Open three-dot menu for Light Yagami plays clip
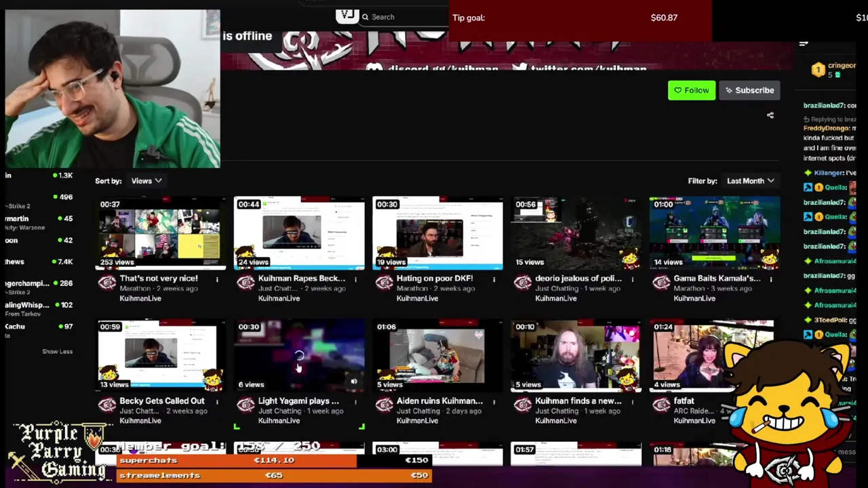The width and height of the screenshot is (868, 488). pyautogui.click(x=355, y=401)
